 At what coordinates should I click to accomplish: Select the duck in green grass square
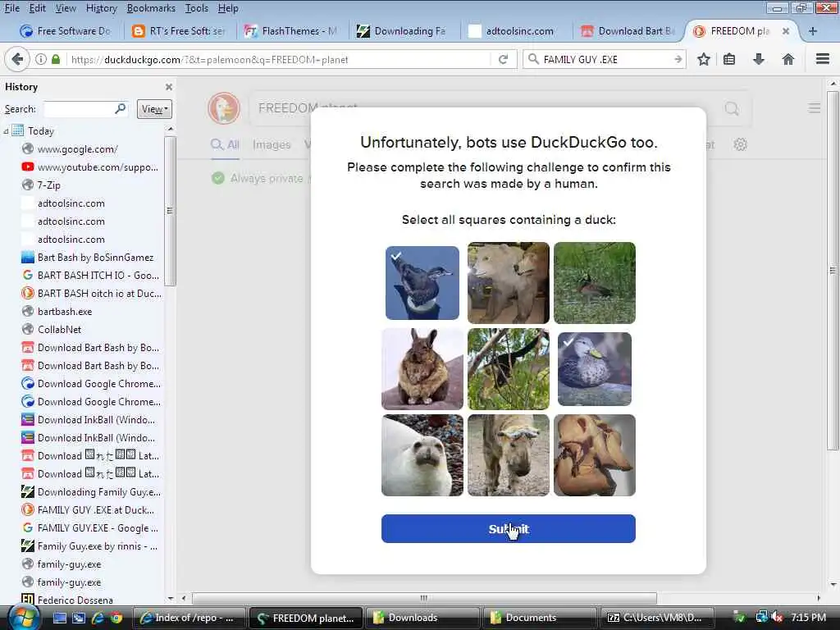coord(595,283)
